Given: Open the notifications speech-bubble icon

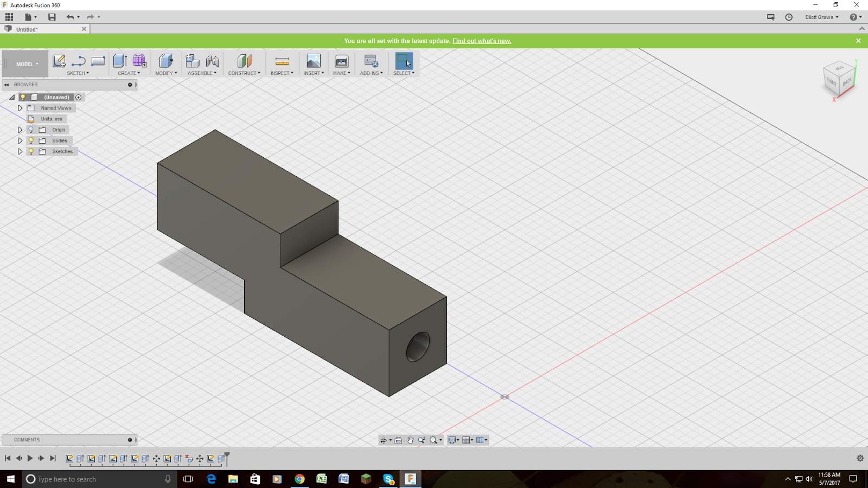Looking at the screenshot, I should click(770, 17).
